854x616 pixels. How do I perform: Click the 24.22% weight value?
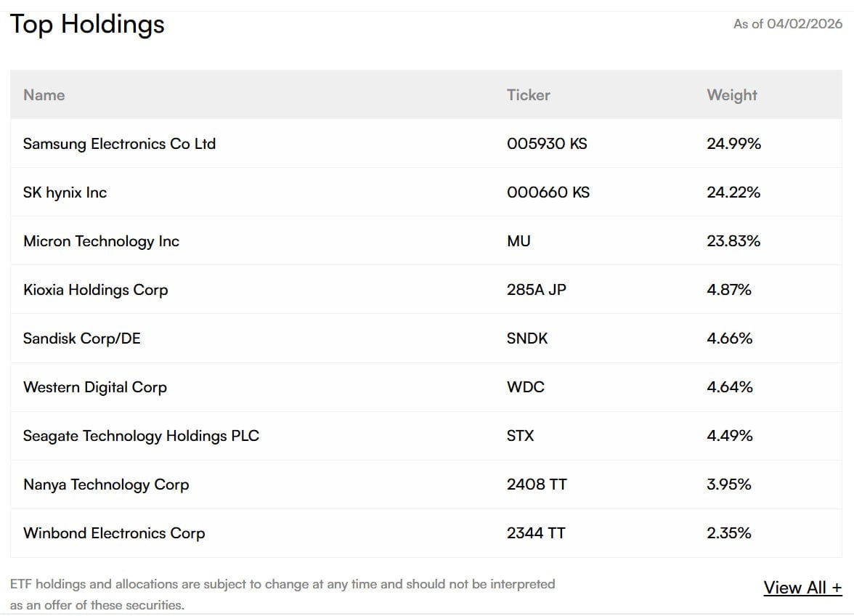pos(733,192)
